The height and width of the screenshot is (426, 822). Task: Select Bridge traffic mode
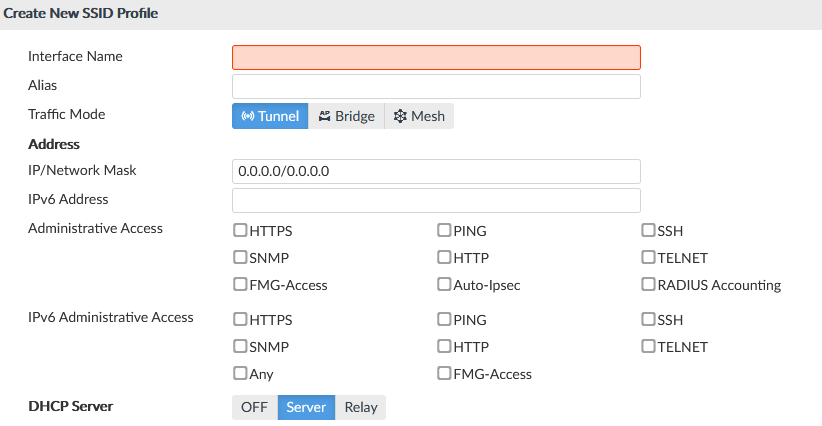(x=346, y=116)
